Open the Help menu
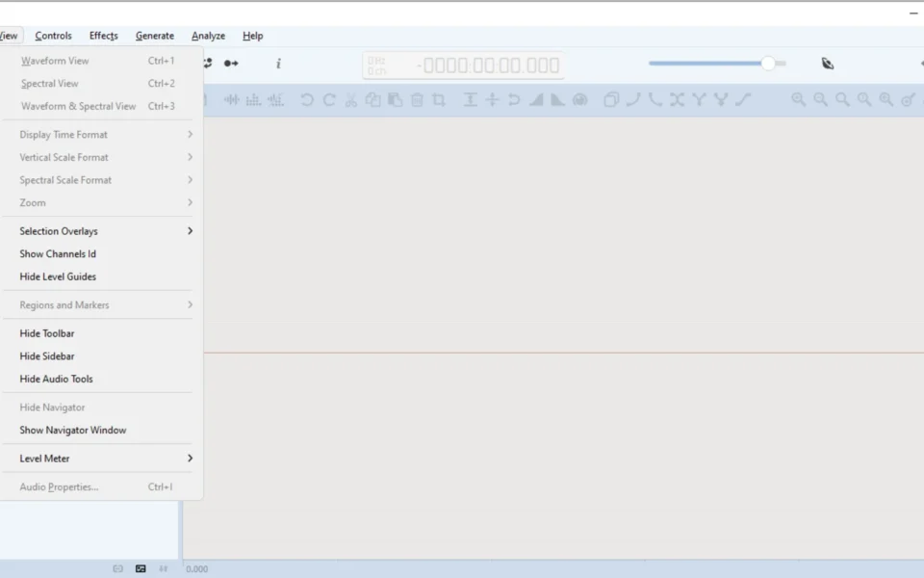The image size is (924, 578). coord(253,36)
